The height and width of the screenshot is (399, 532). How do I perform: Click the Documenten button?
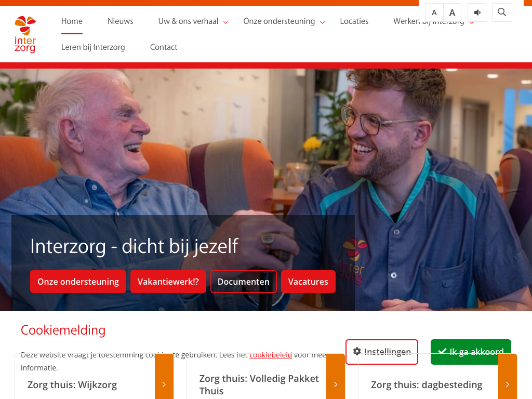(243, 282)
